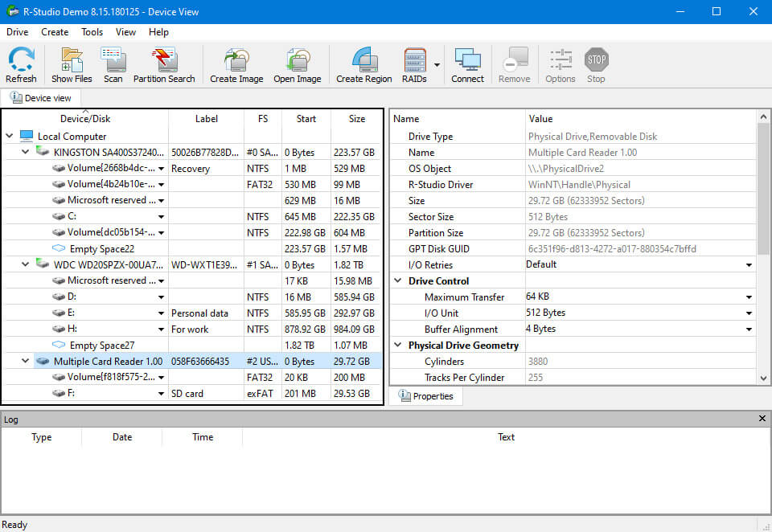772x532 pixels.
Task: Click the H: volume disk icon
Action: tap(59, 329)
